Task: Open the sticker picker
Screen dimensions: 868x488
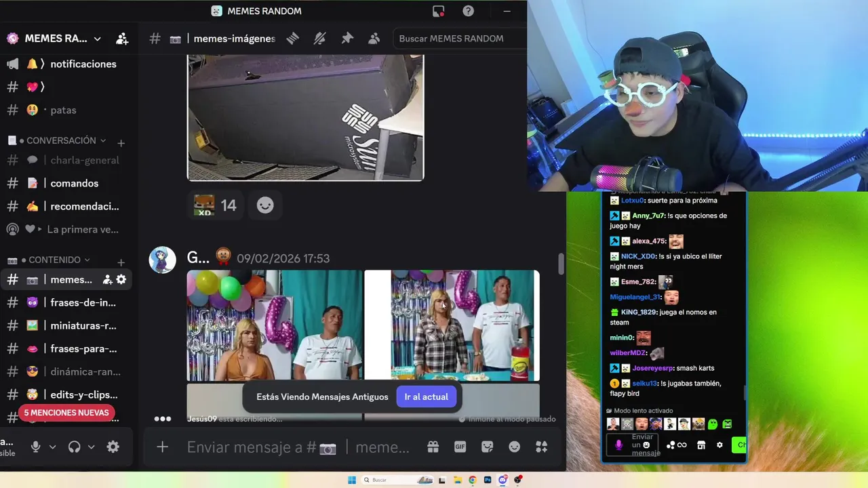Action: [x=487, y=447]
